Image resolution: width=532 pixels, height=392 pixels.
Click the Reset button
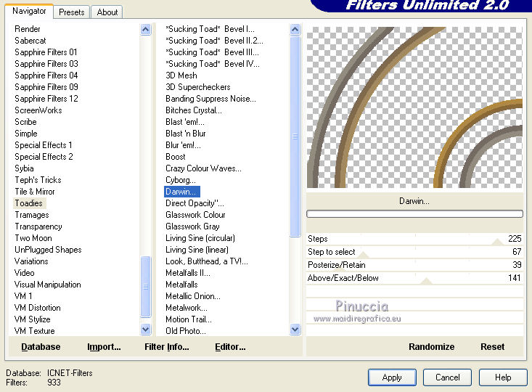tap(492, 347)
